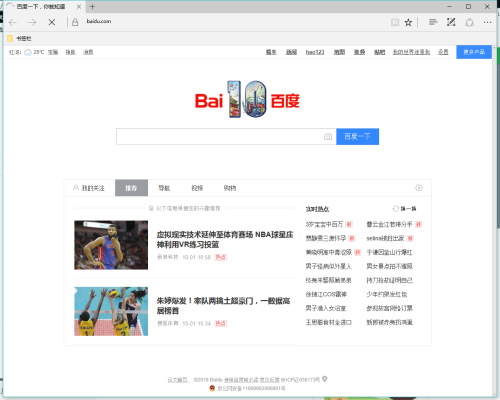This screenshot has width=500, height=400.
Task: Open the Hub three-lines icon
Action: click(433, 22)
